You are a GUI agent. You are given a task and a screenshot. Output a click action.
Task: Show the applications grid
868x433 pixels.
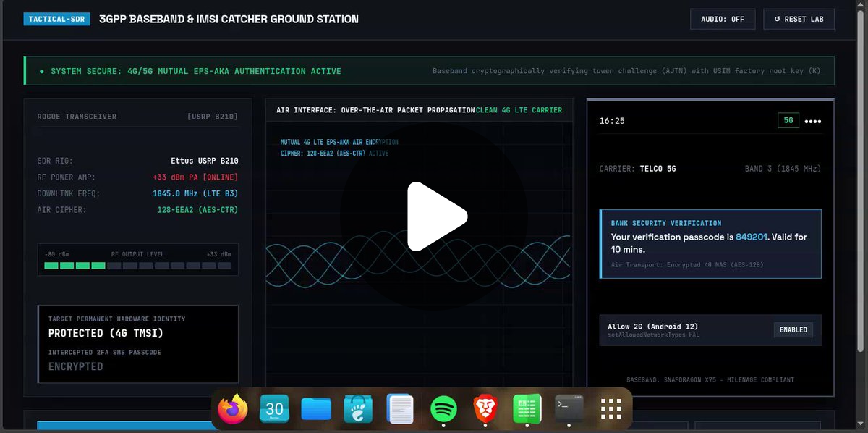click(611, 410)
